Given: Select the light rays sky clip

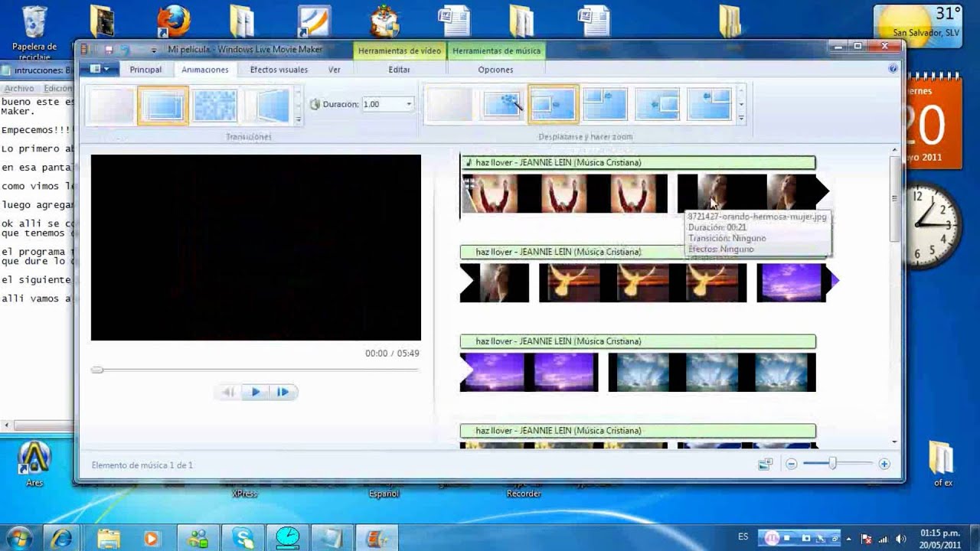Looking at the screenshot, I should click(x=712, y=372).
